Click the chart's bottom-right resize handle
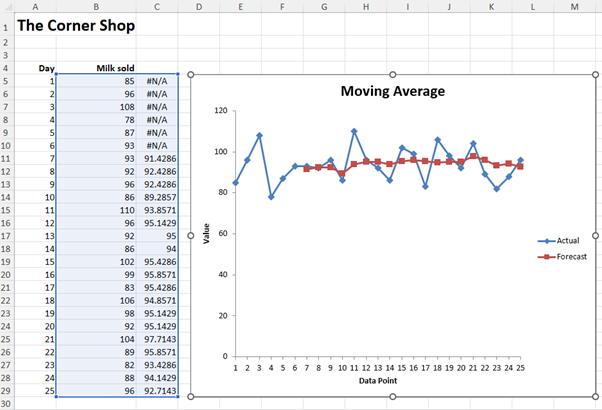 pos(595,397)
